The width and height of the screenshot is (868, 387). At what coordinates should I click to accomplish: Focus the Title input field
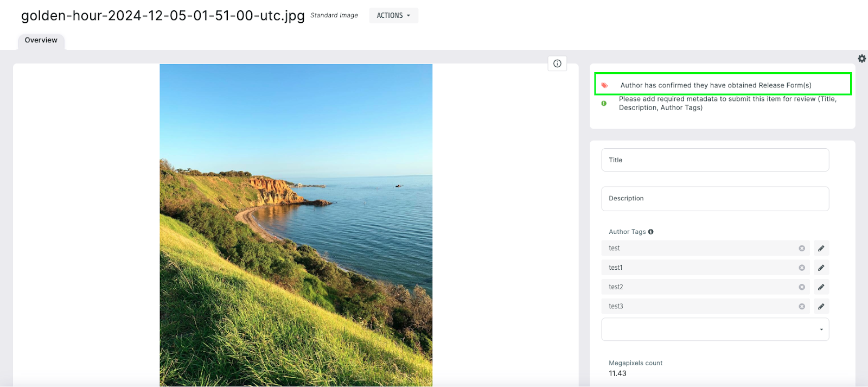(715, 160)
